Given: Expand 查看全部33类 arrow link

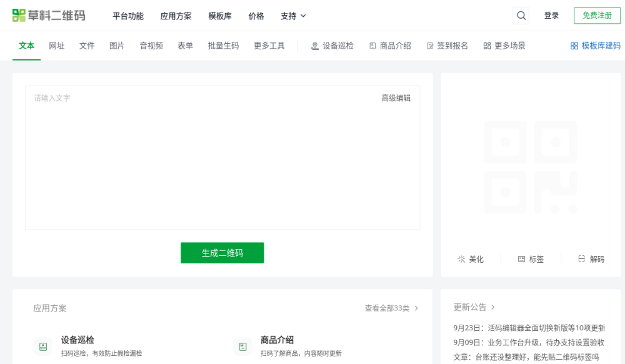Looking at the screenshot, I should point(391,308).
